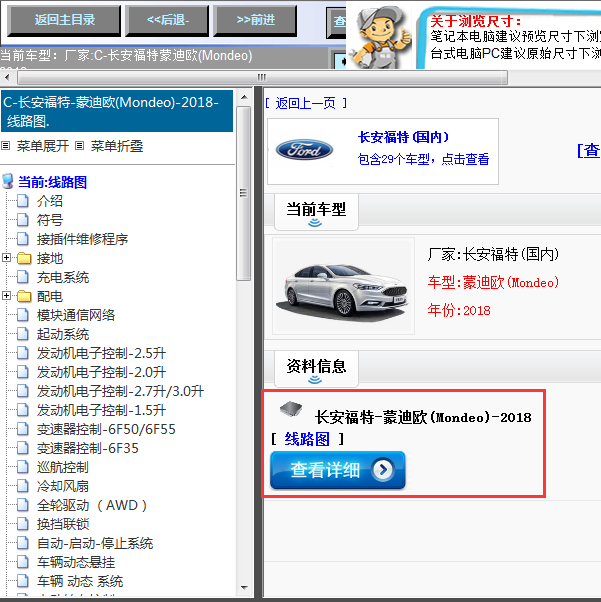Open the 起动系统 tree entry
Screen dimensions: 601x602
click(x=63, y=334)
